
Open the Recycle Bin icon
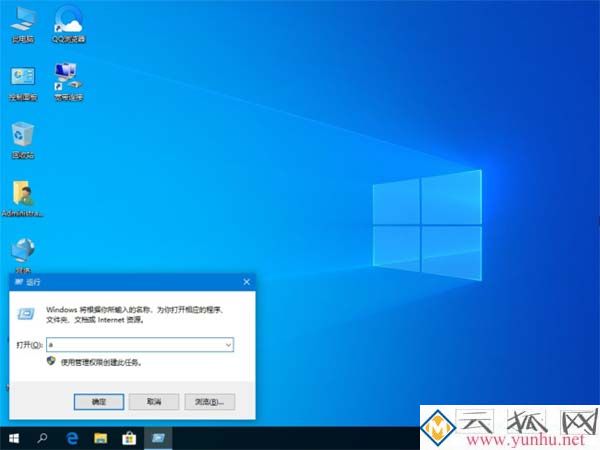(23, 140)
